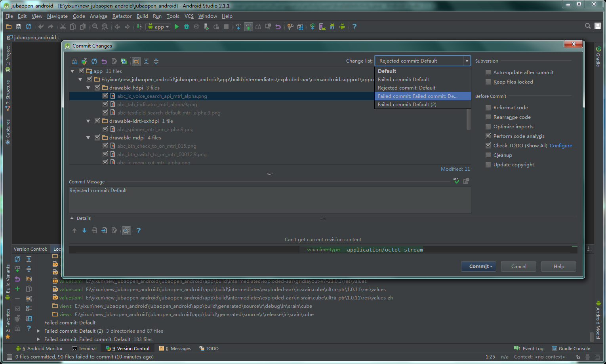Image resolution: width=606 pixels, height=364 pixels.
Task: Open the Refactor menu
Action: tap(122, 16)
